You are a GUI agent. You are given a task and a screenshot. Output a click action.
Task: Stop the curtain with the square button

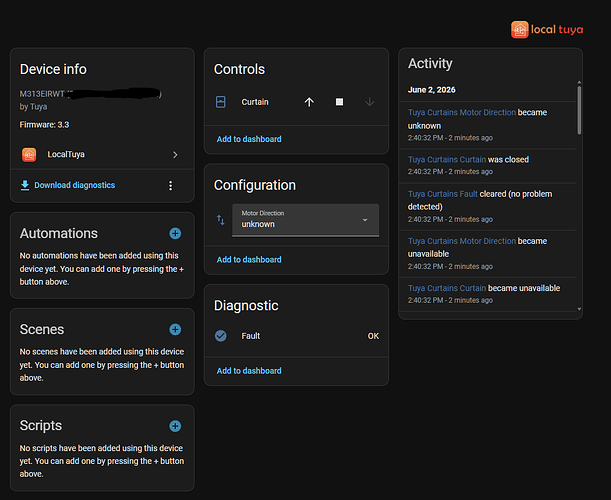[x=339, y=102]
